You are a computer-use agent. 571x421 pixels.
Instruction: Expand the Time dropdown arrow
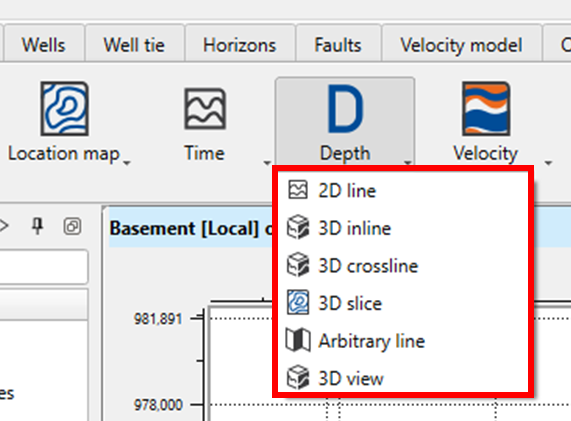[x=267, y=163]
